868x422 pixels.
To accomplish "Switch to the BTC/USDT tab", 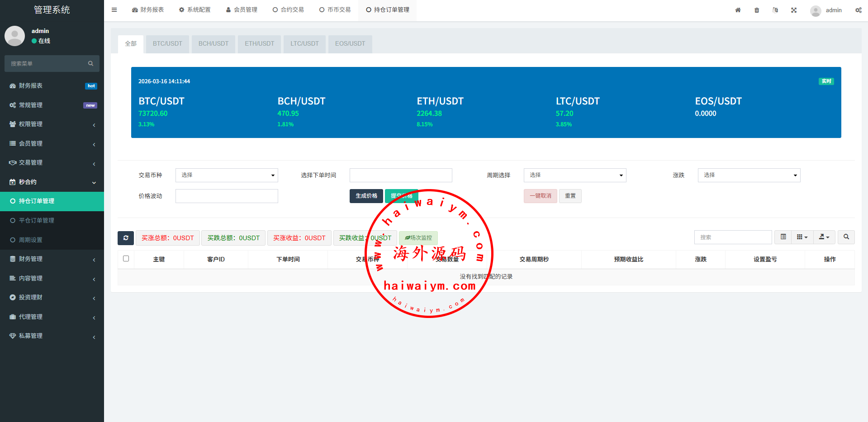I will 167,44.
